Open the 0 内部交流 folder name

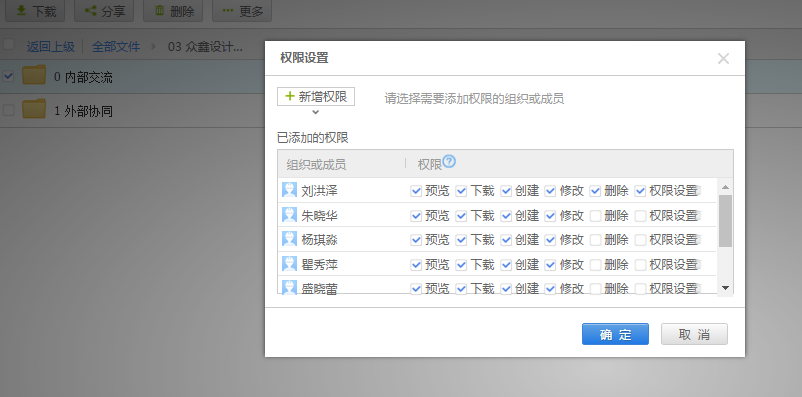[83, 78]
